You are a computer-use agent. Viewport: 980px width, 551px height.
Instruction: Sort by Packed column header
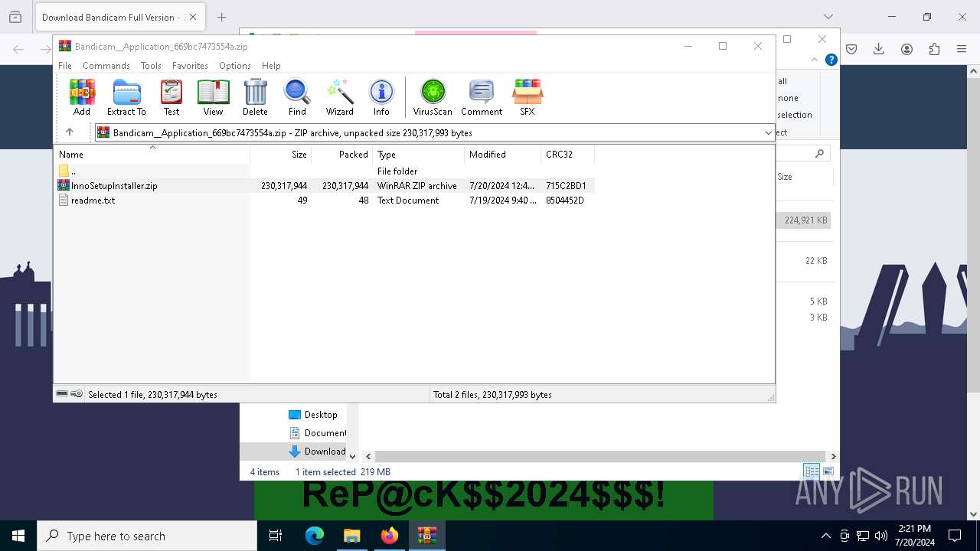click(342, 154)
